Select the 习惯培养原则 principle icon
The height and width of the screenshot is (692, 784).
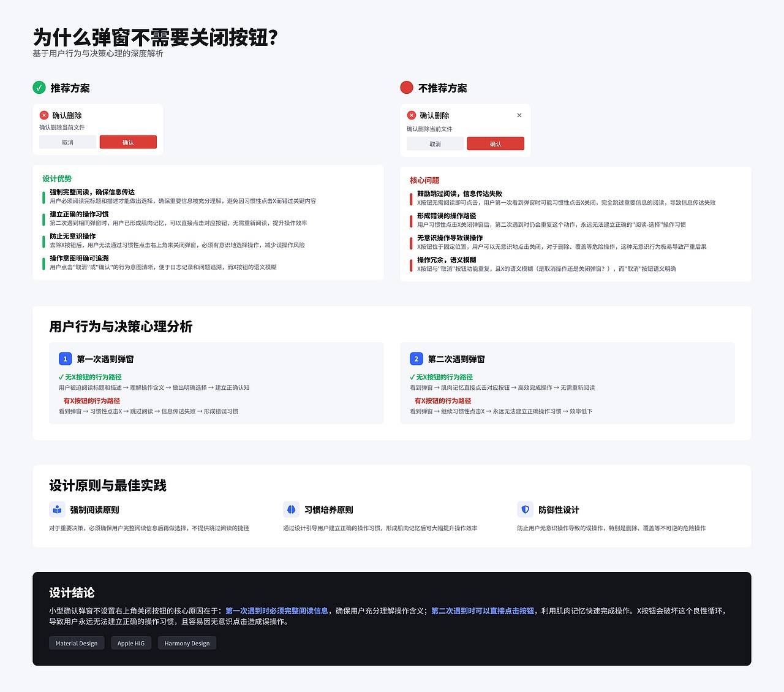coord(292,509)
